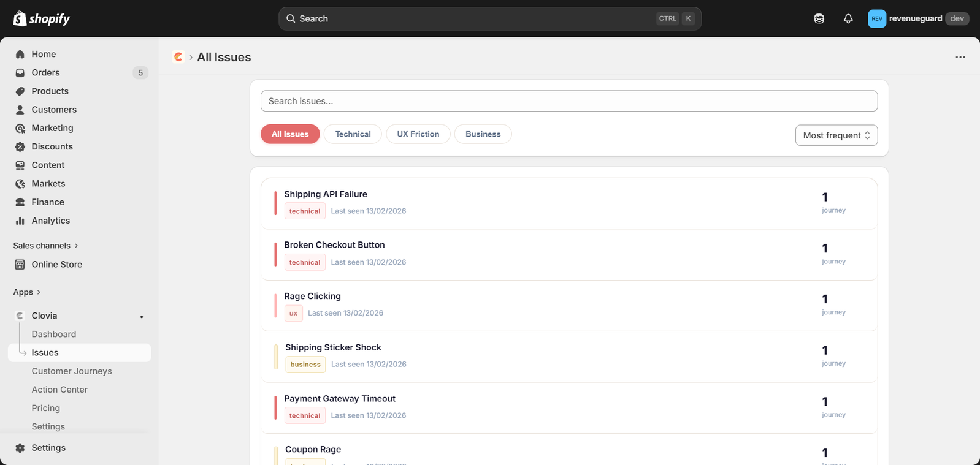Screen dimensions: 980x465
Task: Click the Orders inbox icon
Action: click(x=20, y=72)
